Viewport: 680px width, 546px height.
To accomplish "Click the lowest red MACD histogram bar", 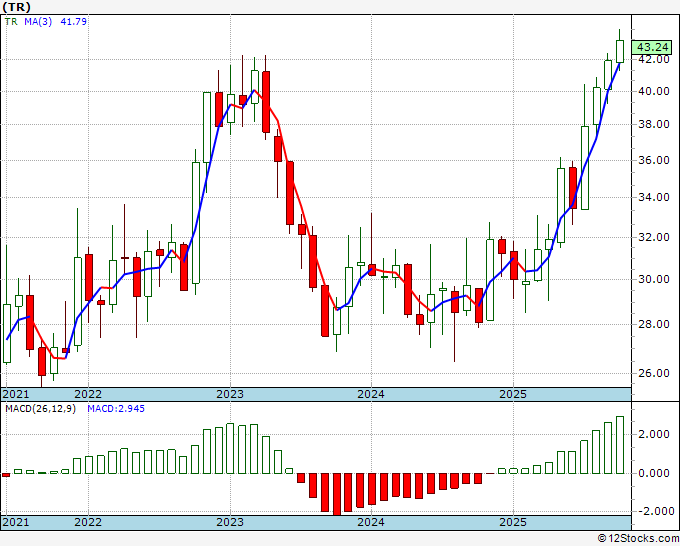I will click(337, 494).
